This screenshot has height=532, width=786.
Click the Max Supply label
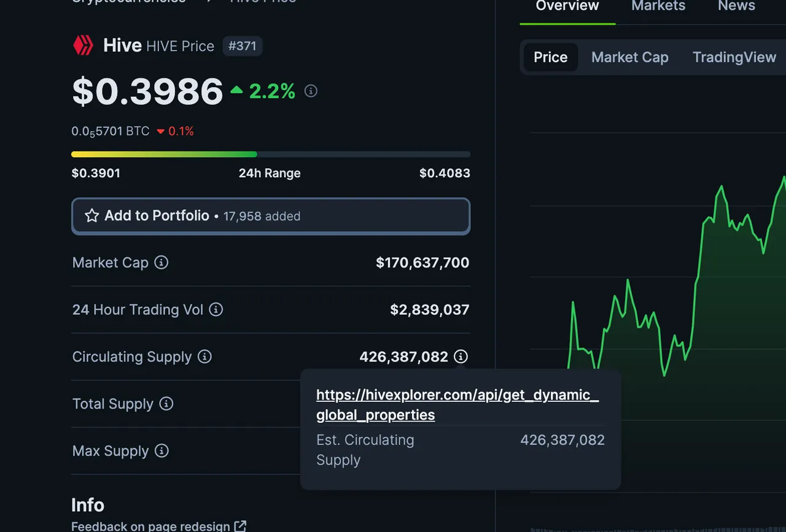tap(111, 451)
